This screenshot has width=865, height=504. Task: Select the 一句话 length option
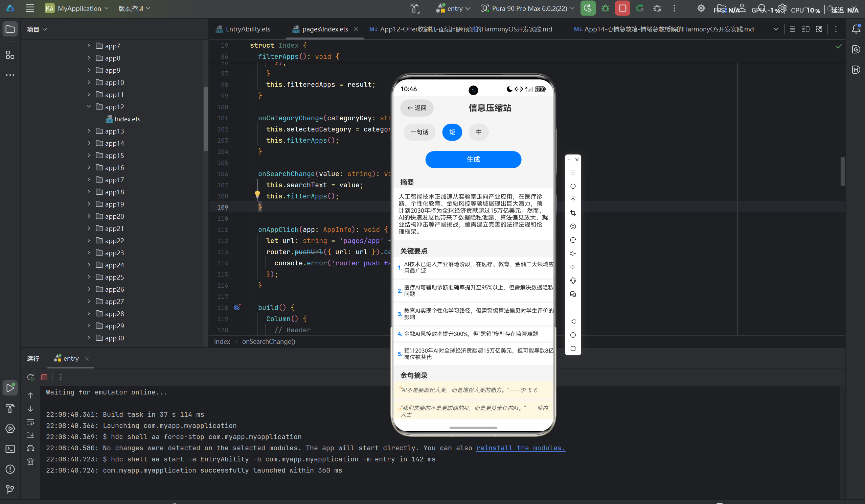[x=419, y=132]
